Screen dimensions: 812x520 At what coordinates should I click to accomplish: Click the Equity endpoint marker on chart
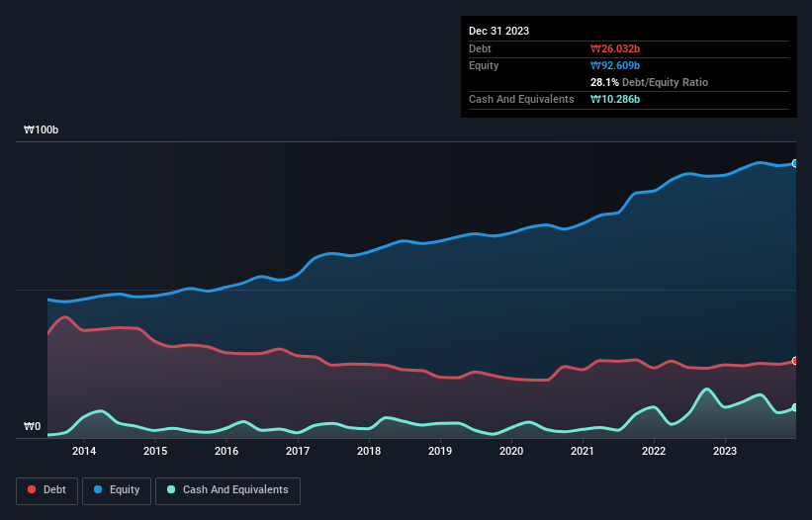tap(795, 163)
